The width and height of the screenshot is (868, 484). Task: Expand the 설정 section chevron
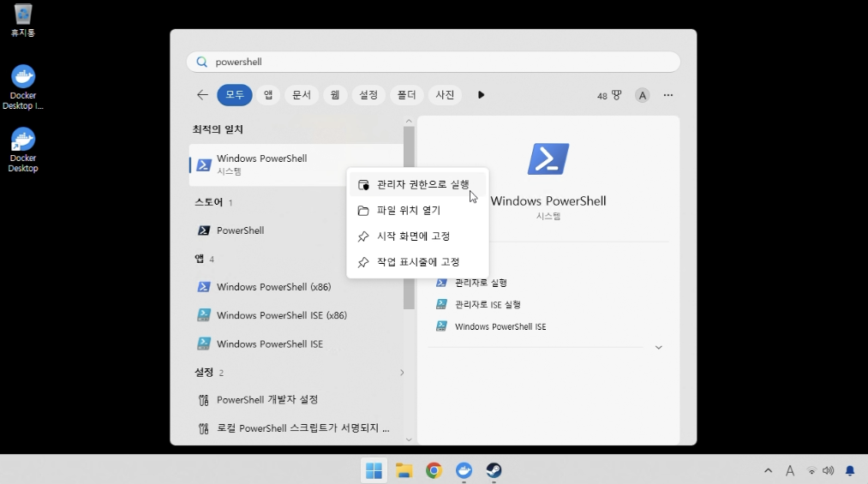point(402,373)
